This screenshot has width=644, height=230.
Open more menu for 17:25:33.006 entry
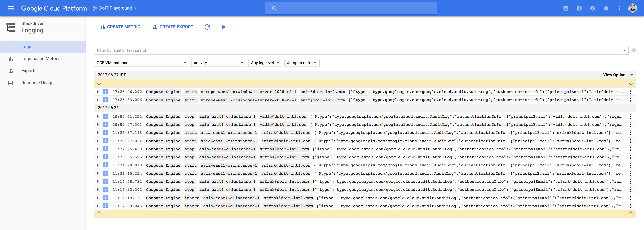click(631, 100)
